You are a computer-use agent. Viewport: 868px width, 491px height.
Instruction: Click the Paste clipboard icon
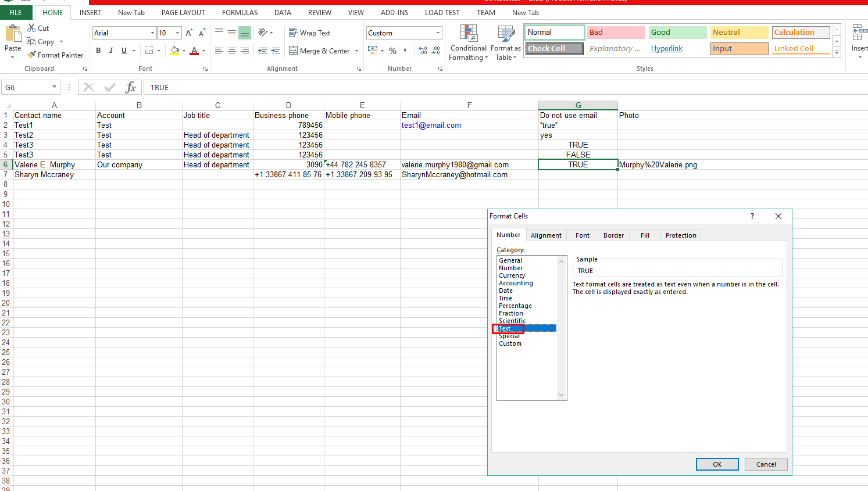click(13, 34)
